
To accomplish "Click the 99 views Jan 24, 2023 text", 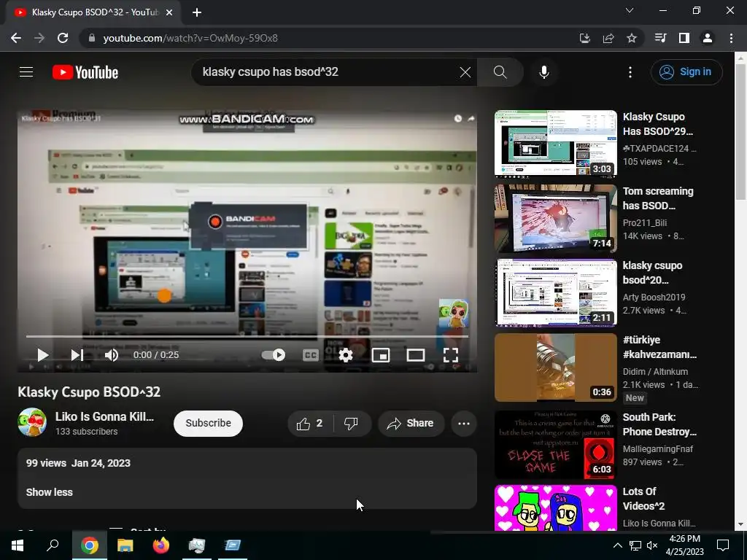I will [x=78, y=463].
